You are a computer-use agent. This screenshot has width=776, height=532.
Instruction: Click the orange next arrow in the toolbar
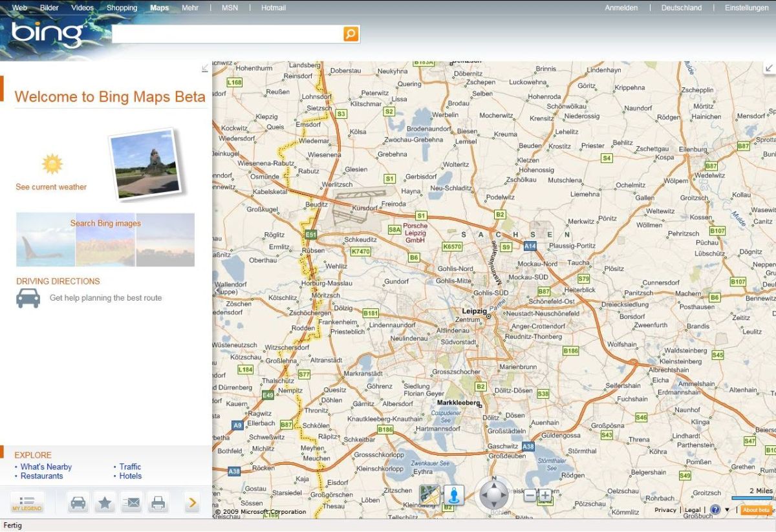coord(191,502)
